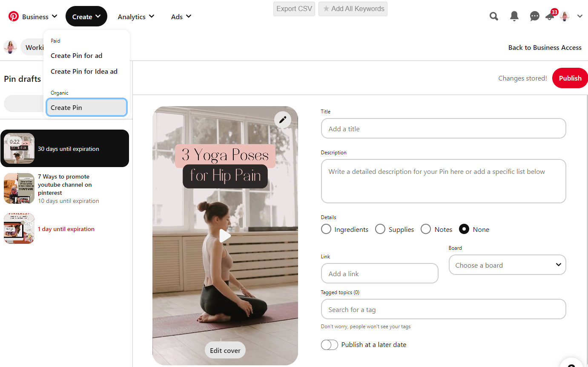Click the Pin drafts heading
This screenshot has width=588, height=367.
click(23, 79)
